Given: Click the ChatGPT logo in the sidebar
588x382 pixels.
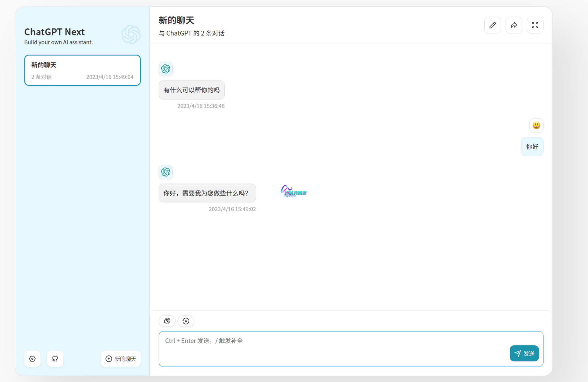Looking at the screenshot, I should coord(131,34).
